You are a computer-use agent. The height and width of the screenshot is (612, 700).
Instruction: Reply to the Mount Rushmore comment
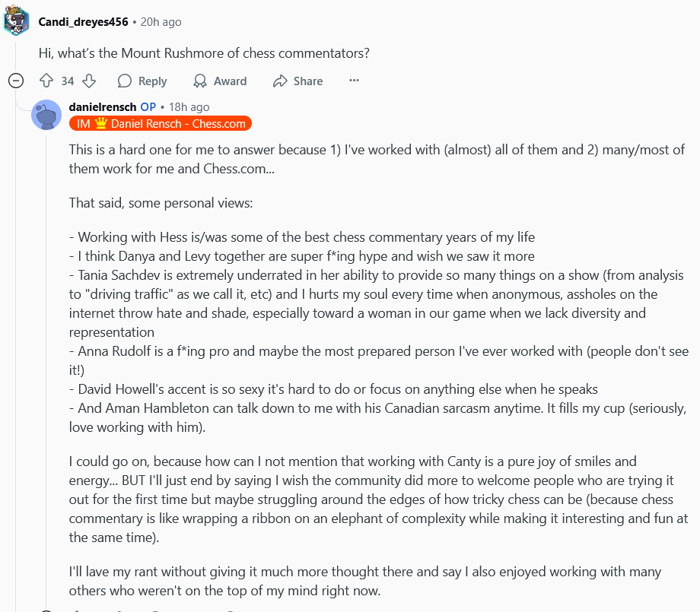(142, 81)
